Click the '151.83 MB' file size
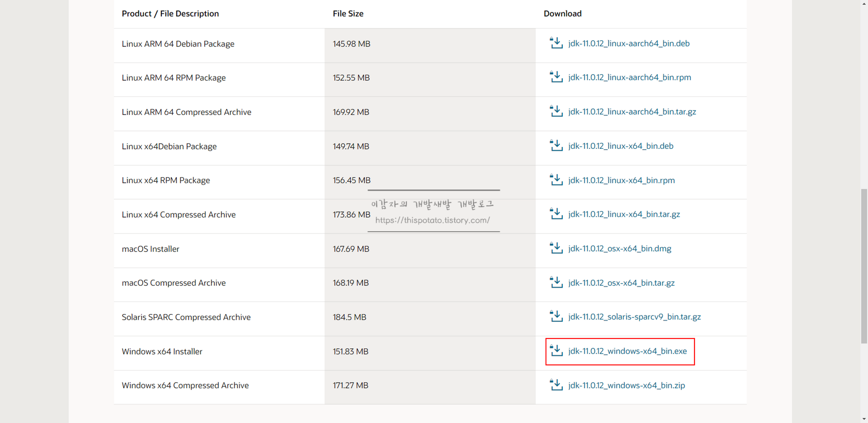Screen dimensions: 868x423 coord(351,351)
